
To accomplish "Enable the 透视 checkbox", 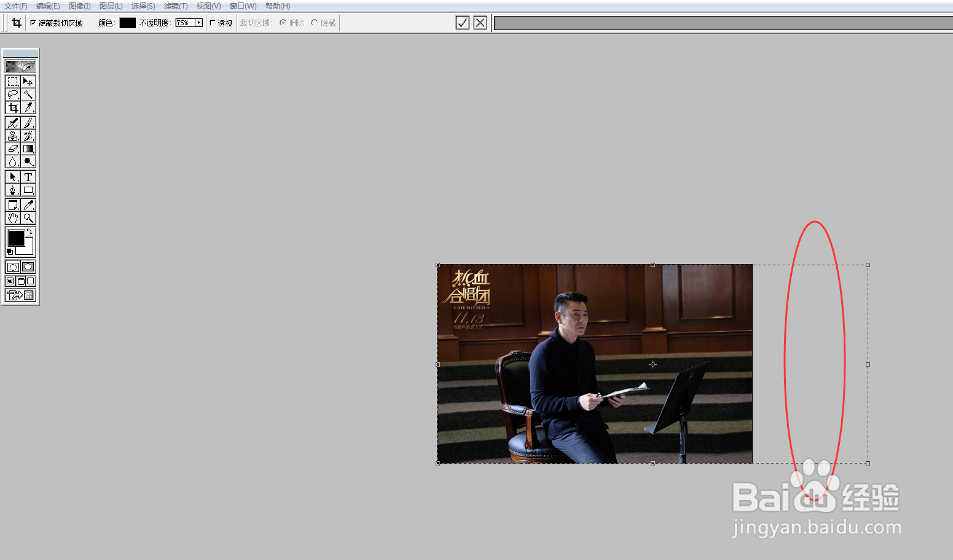I will click(213, 23).
